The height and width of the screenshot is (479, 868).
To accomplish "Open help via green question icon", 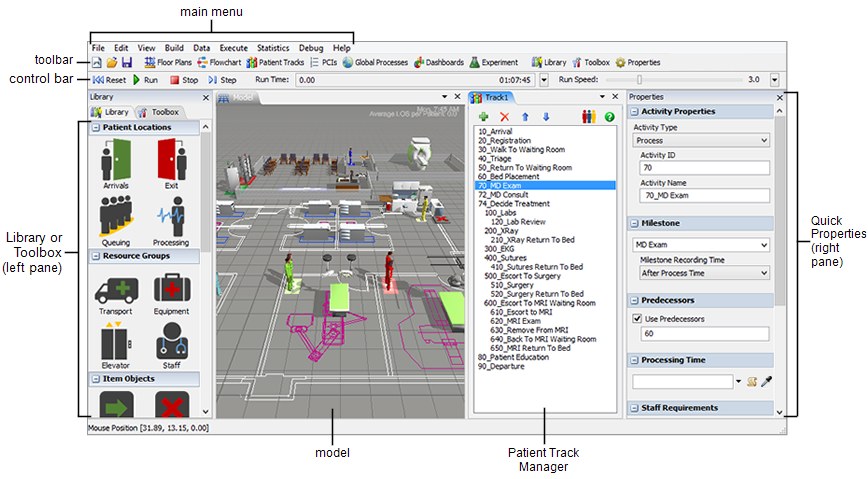I will coord(609,117).
